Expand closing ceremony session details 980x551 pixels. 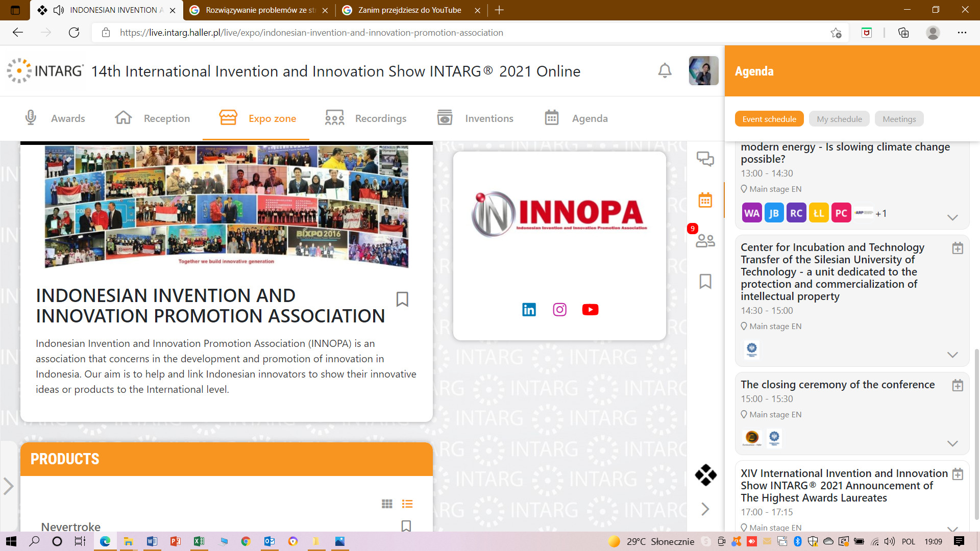tap(952, 443)
